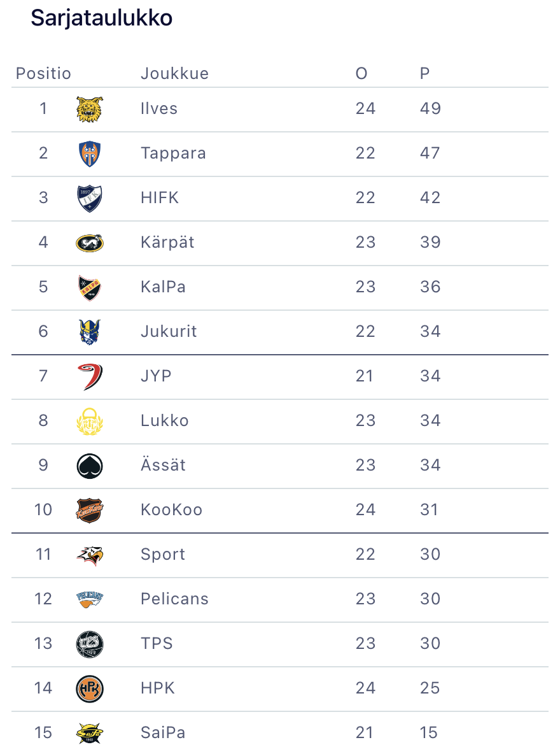Open the SaiPa team name link
The width and height of the screenshot is (560, 754).
163,732
